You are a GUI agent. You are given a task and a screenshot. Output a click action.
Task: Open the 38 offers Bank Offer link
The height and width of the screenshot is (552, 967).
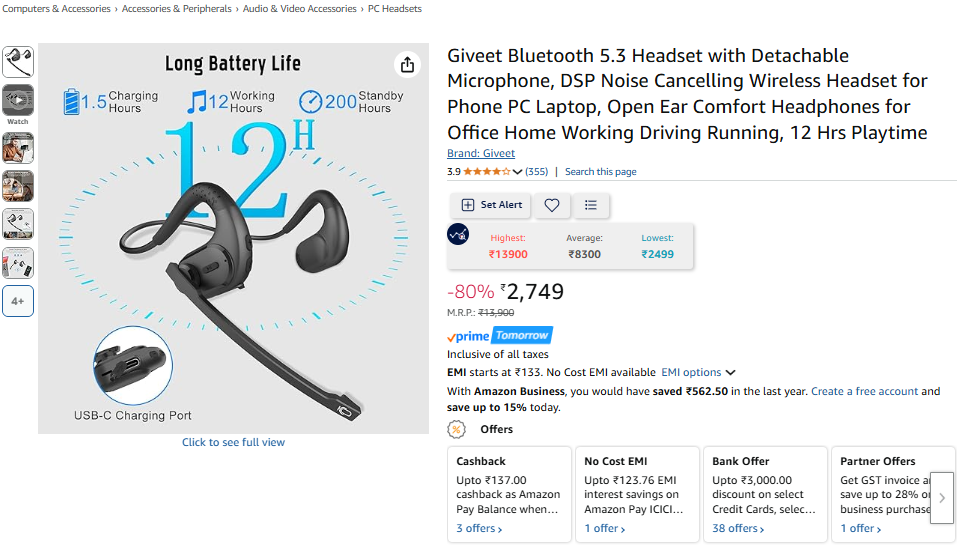point(738,529)
